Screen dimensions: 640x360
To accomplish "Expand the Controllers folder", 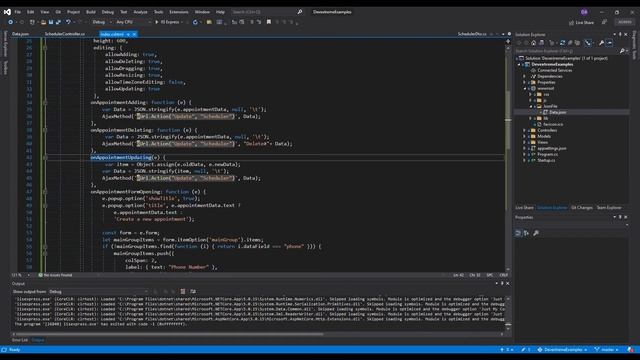I will pyautogui.click(x=524, y=131).
